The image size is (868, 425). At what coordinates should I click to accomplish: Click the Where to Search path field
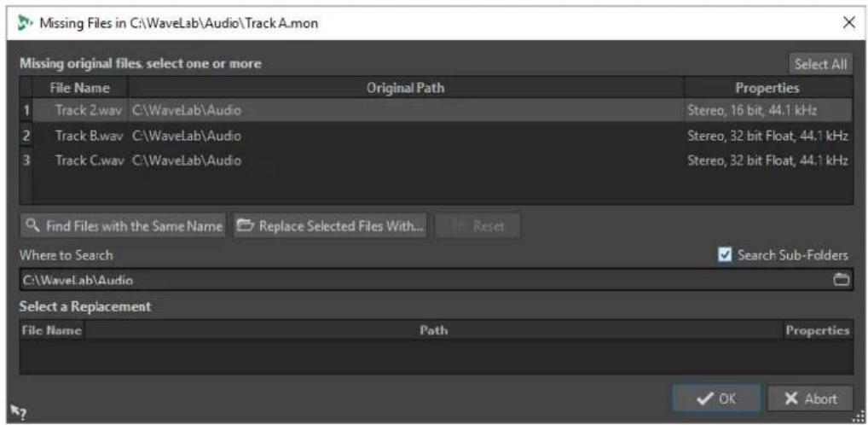point(426,281)
